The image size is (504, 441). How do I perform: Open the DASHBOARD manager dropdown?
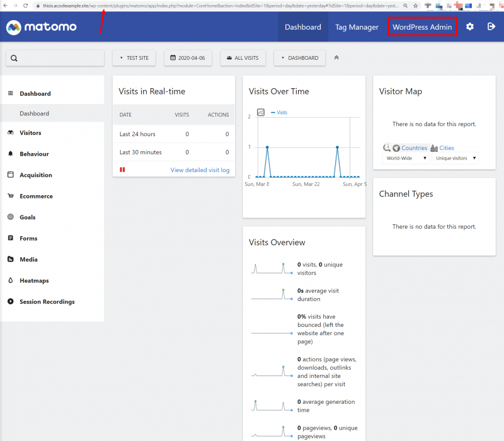pos(300,58)
